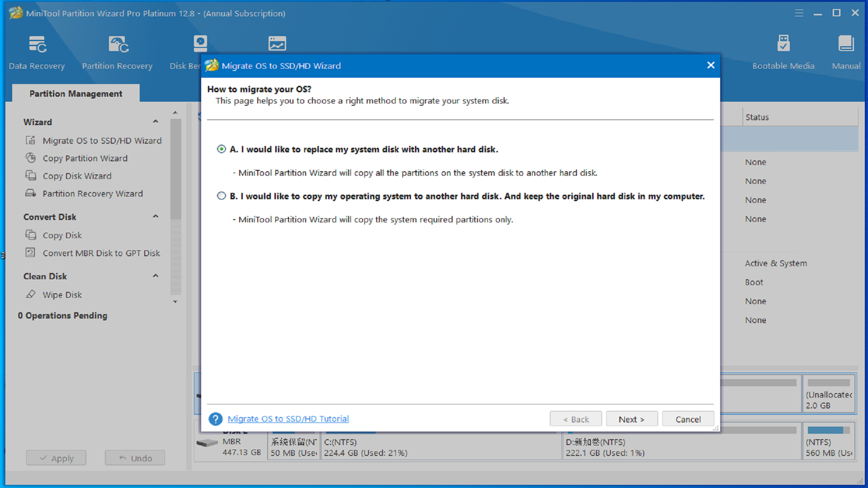This screenshot has height=488, width=868.
Task: Open the Manual
Action: tap(845, 51)
